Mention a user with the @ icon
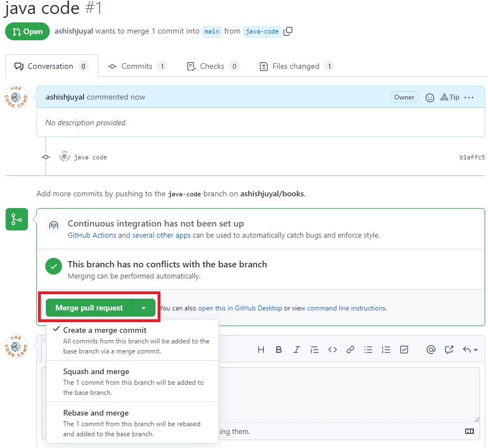The height and width of the screenshot is (448, 488). [430, 350]
